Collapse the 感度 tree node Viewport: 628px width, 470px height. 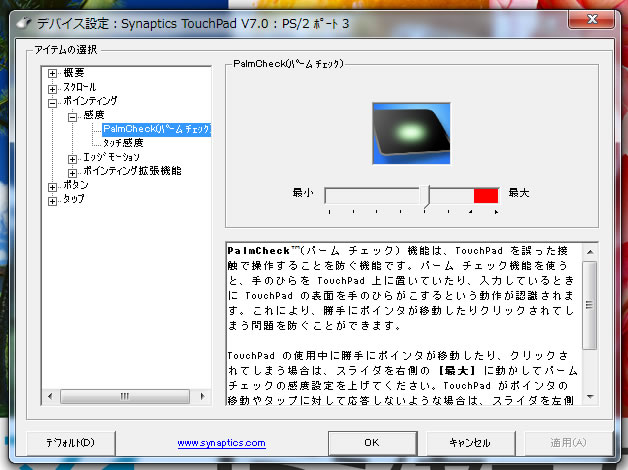click(x=72, y=117)
